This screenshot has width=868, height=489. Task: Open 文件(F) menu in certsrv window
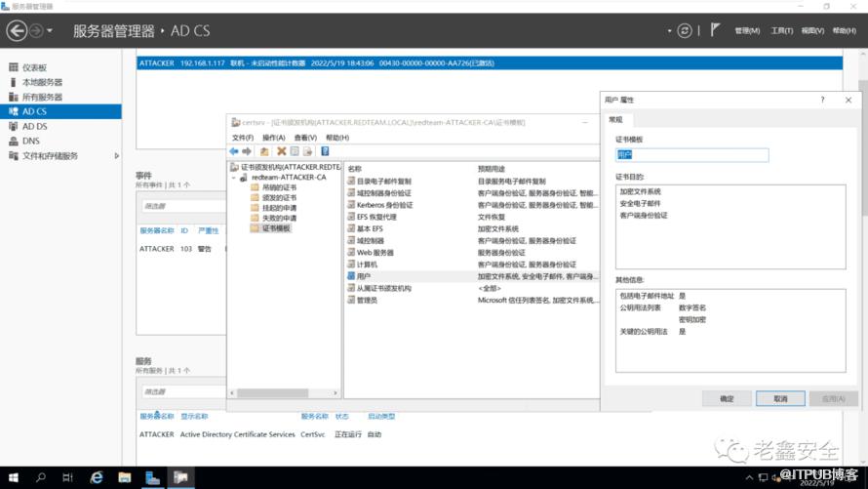[243, 138]
